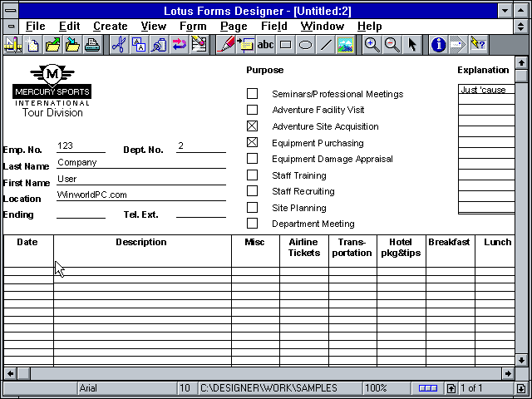This screenshot has width=532, height=399.
Task: Click the printer icon
Action: pyautogui.click(x=92, y=45)
